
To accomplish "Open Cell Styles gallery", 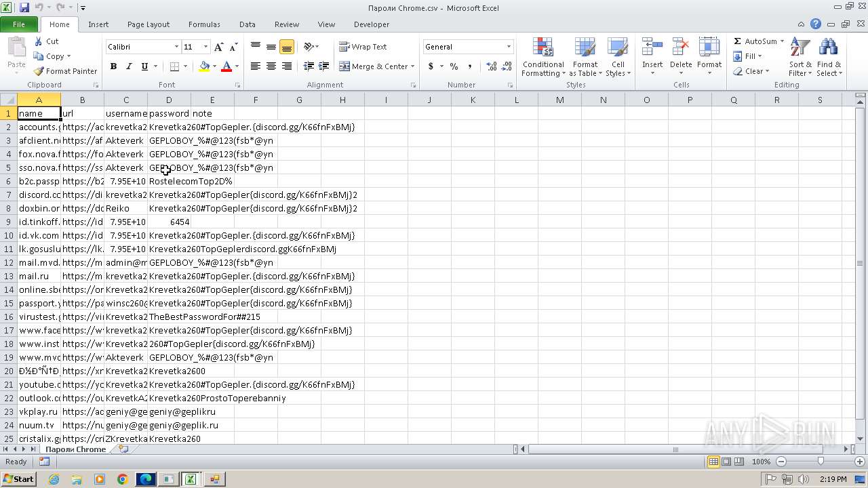I will (617, 58).
